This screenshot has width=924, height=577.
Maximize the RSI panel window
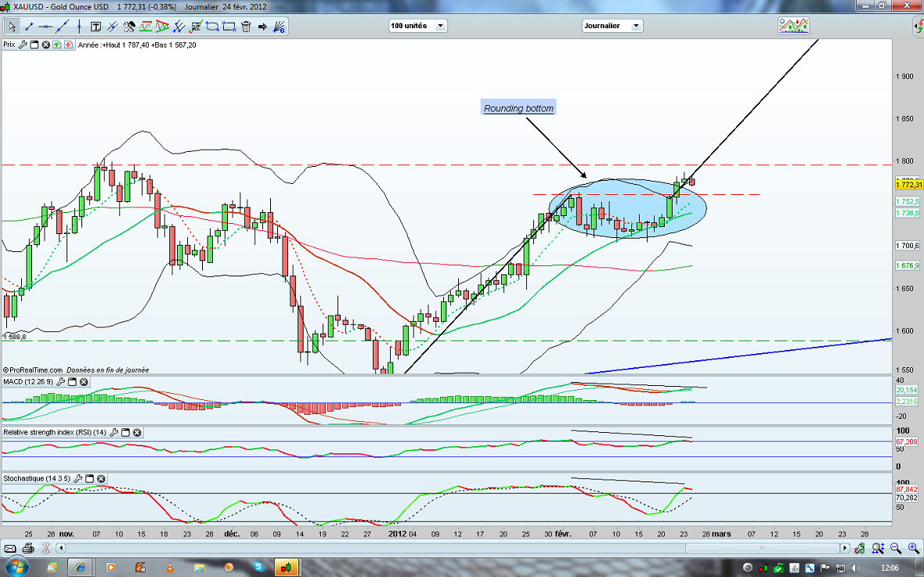125,432
